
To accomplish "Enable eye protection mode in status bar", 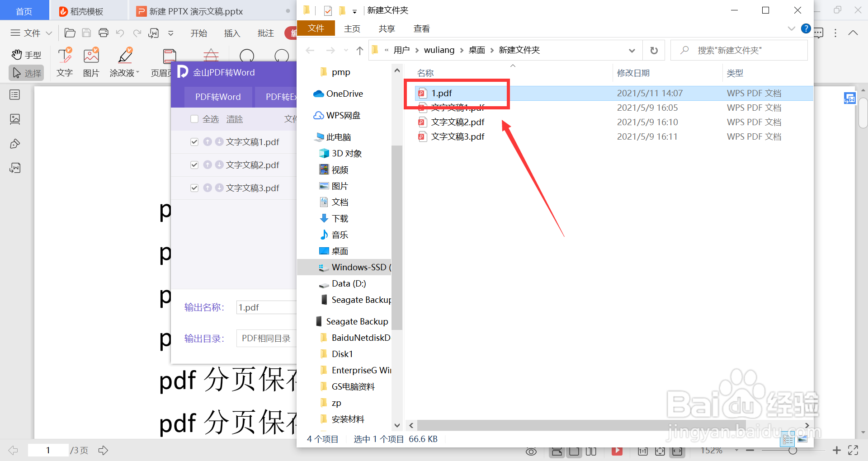I will (531, 451).
